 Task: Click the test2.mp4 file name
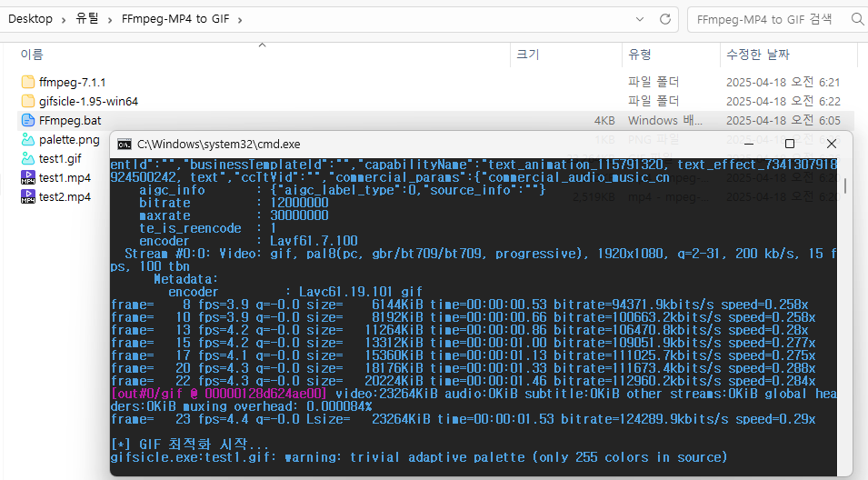point(65,197)
